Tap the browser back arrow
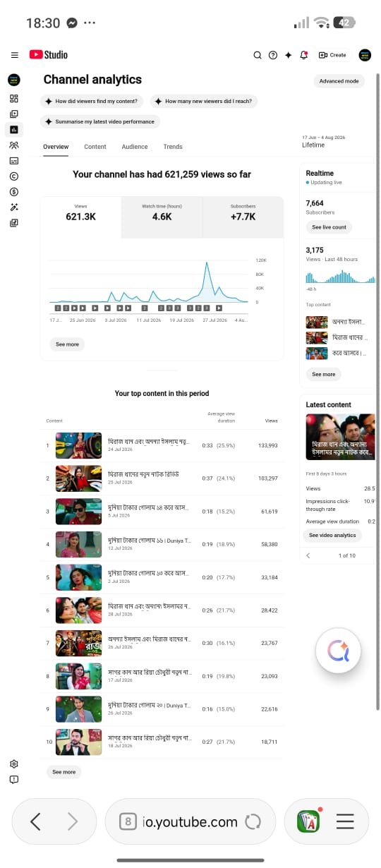Viewport: 381px width, 868px height. pyautogui.click(x=36, y=821)
